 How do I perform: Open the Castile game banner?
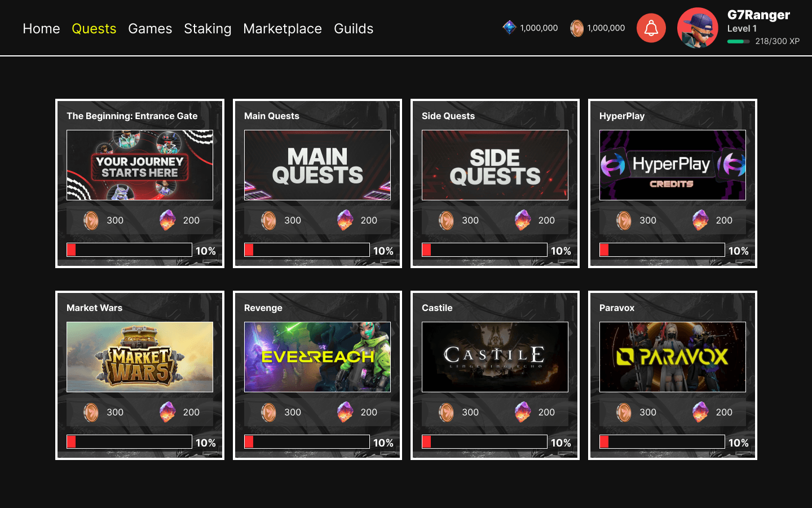click(x=495, y=357)
